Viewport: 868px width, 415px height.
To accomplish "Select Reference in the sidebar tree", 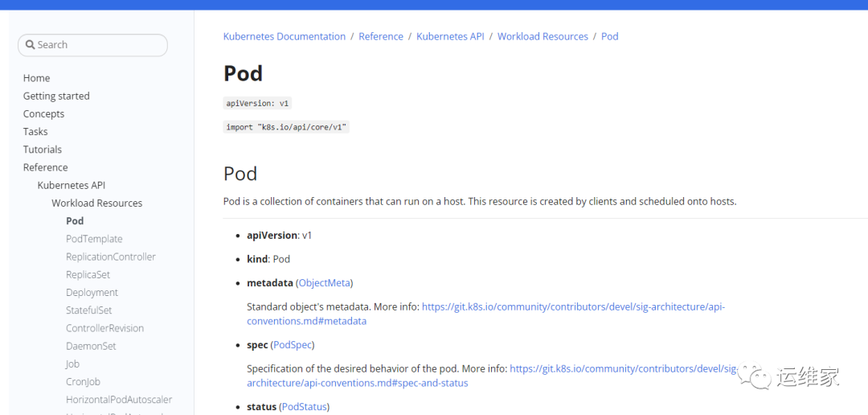I will point(45,167).
